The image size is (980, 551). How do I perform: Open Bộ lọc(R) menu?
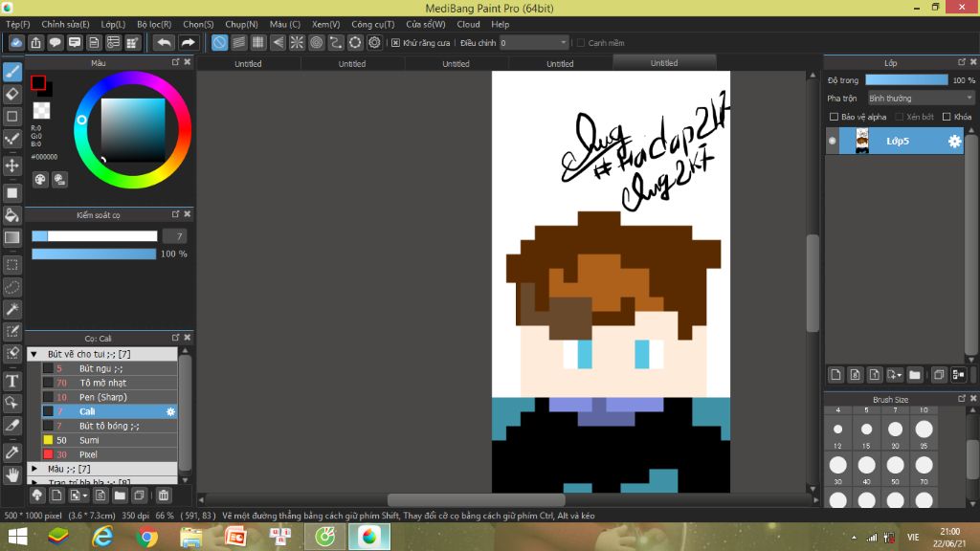[x=154, y=24]
